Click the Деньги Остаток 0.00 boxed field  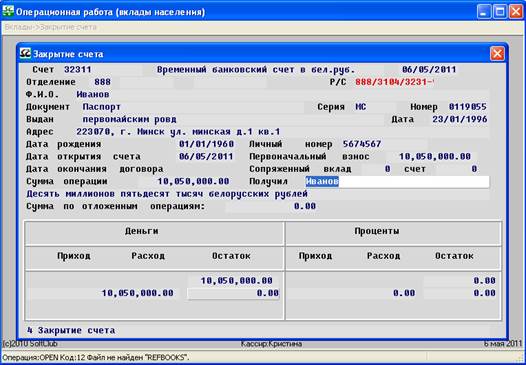pyautogui.click(x=233, y=294)
